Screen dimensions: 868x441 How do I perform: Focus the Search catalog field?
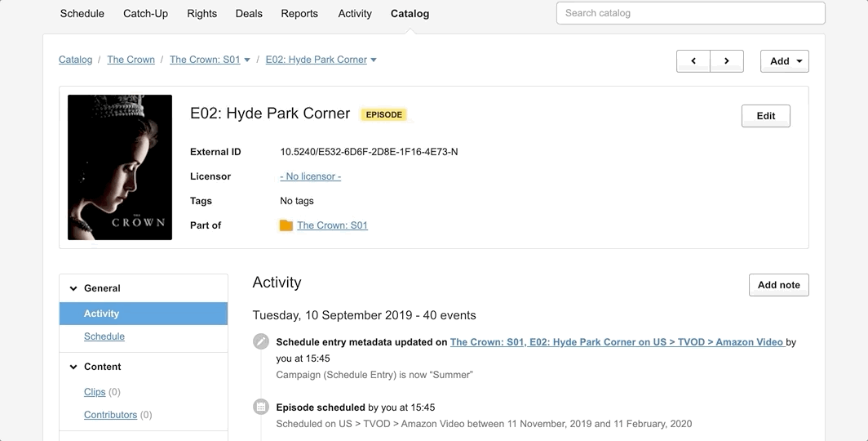[690, 13]
